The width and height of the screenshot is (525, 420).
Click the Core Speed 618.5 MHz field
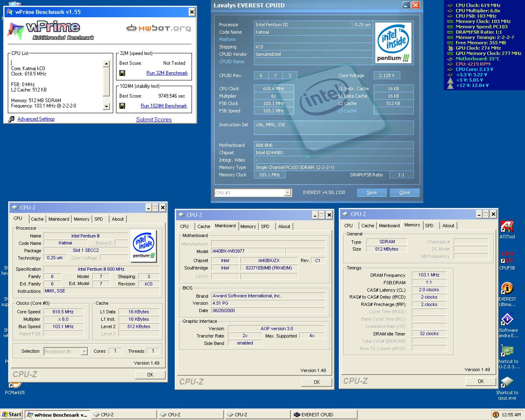(x=63, y=312)
